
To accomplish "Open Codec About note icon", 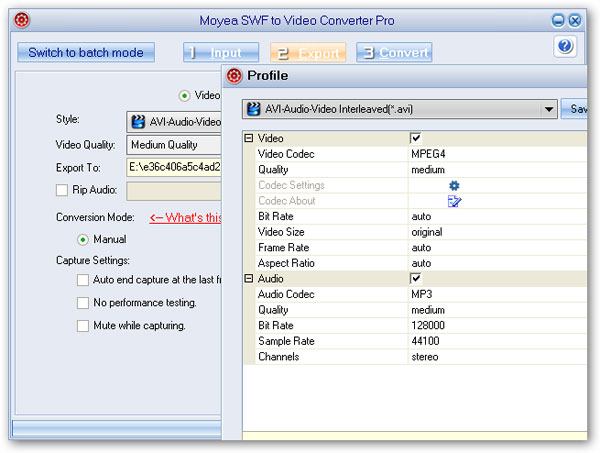I will coord(454,201).
